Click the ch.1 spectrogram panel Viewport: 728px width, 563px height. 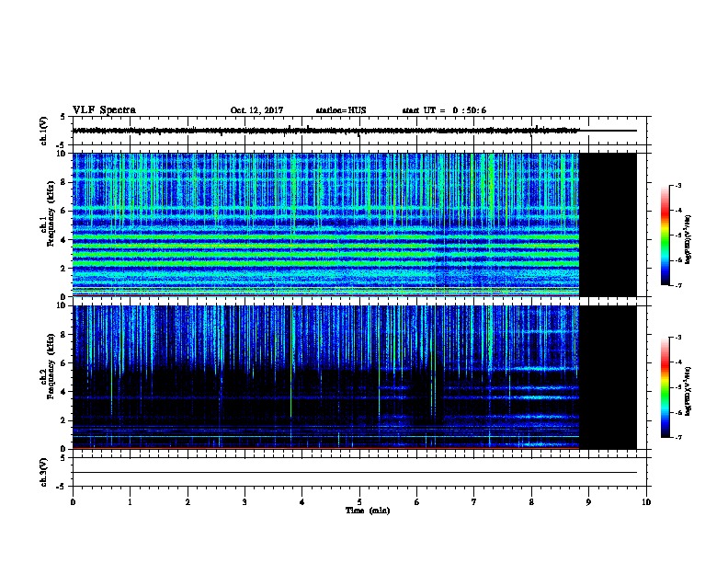[326, 224]
